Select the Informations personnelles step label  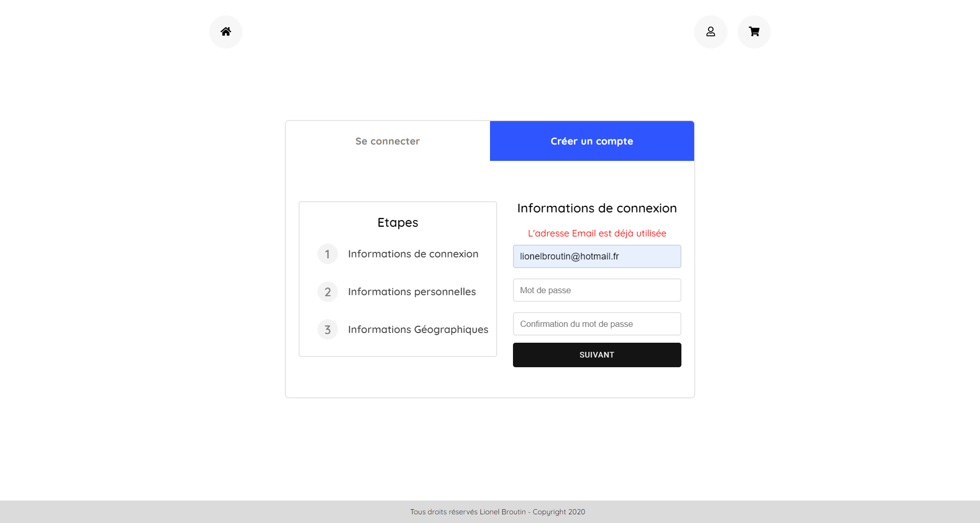coord(411,292)
